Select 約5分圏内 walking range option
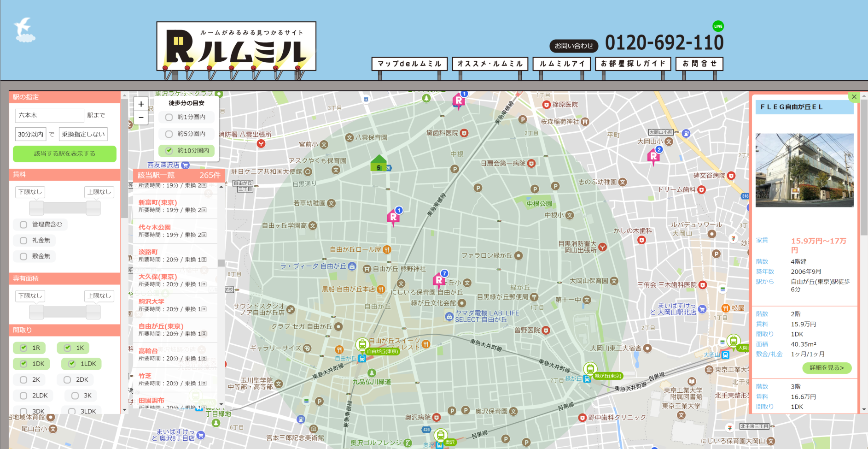The image size is (868, 449). [x=186, y=134]
